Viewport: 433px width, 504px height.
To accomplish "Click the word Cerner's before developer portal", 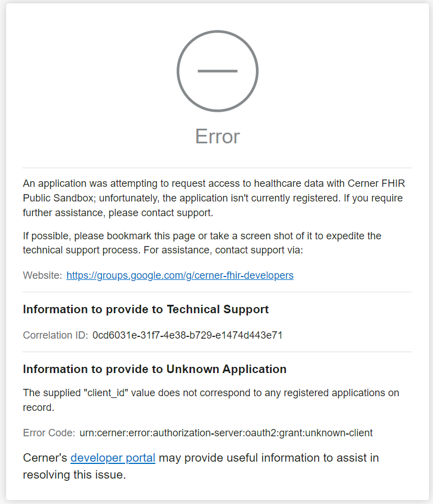I will point(45,458).
